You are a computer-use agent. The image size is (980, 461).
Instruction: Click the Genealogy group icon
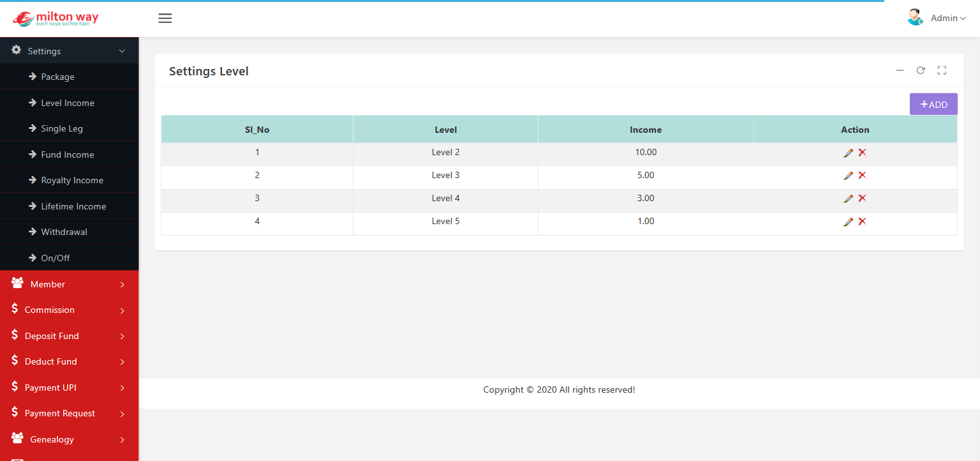coord(17,438)
